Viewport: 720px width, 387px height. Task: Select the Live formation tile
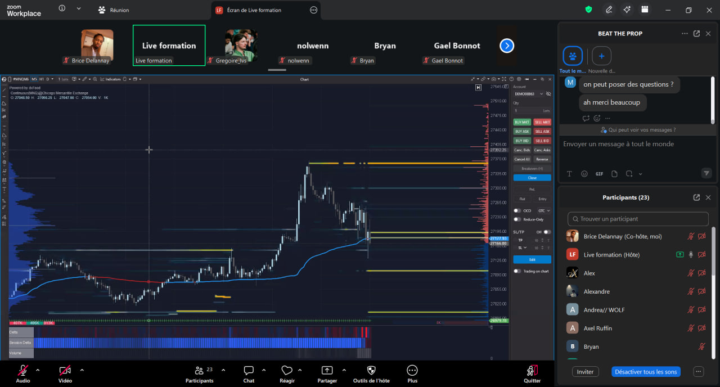click(x=169, y=45)
